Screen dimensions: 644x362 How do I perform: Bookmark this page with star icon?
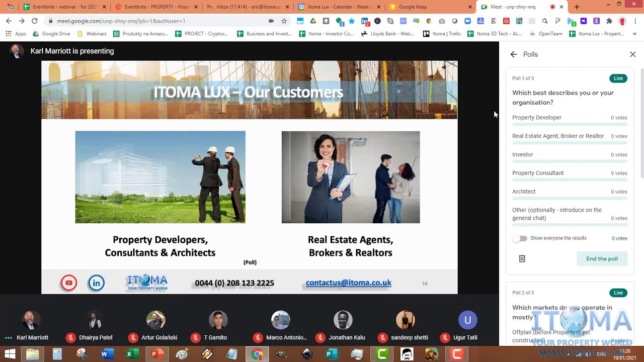(x=284, y=21)
